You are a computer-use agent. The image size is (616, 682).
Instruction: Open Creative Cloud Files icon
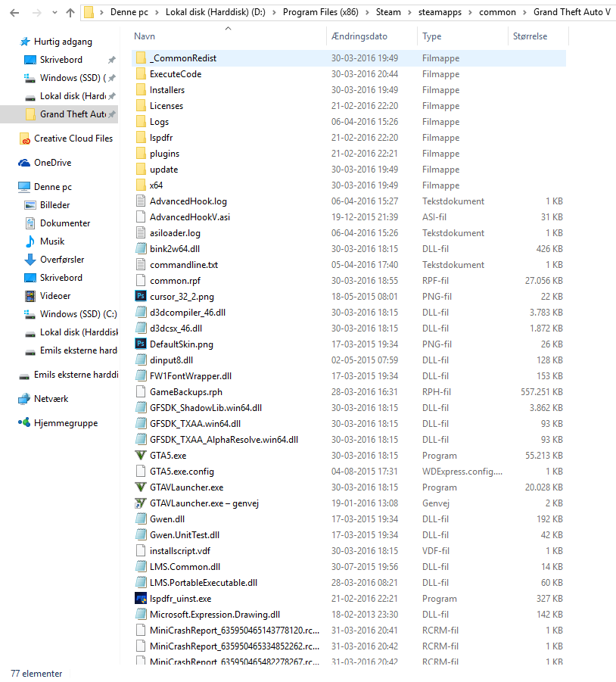pyautogui.click(x=25, y=139)
